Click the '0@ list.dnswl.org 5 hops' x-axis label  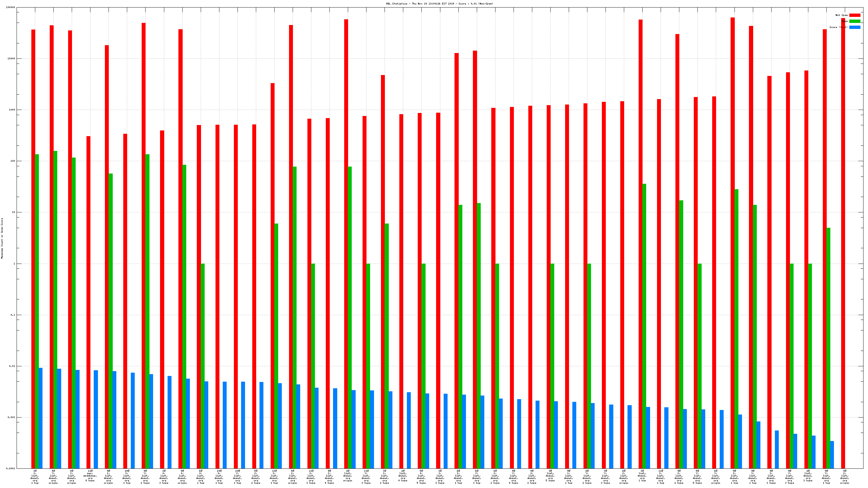[x=550, y=477]
